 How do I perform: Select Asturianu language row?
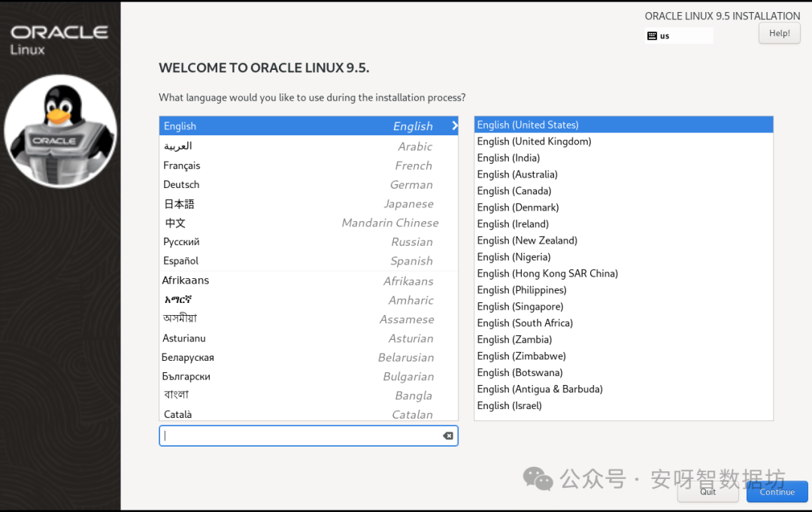(309, 338)
